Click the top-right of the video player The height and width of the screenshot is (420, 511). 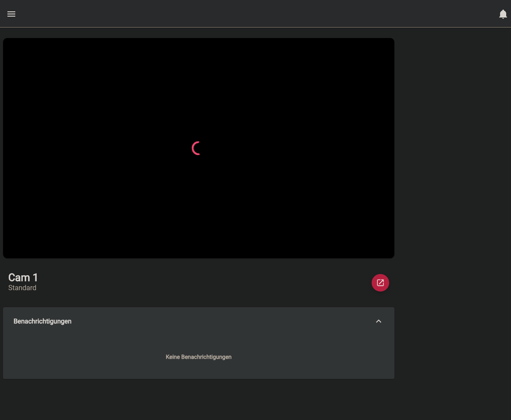380,50
